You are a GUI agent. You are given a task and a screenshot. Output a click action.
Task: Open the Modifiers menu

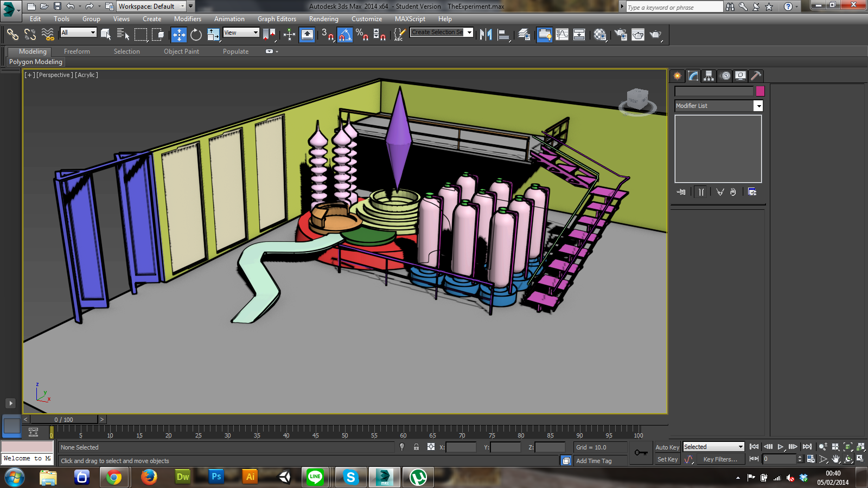point(188,19)
